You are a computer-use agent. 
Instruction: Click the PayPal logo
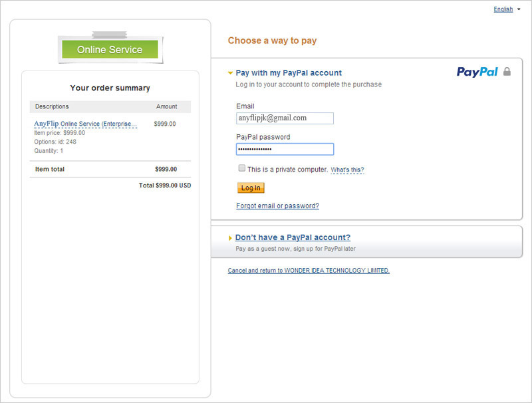(x=477, y=72)
